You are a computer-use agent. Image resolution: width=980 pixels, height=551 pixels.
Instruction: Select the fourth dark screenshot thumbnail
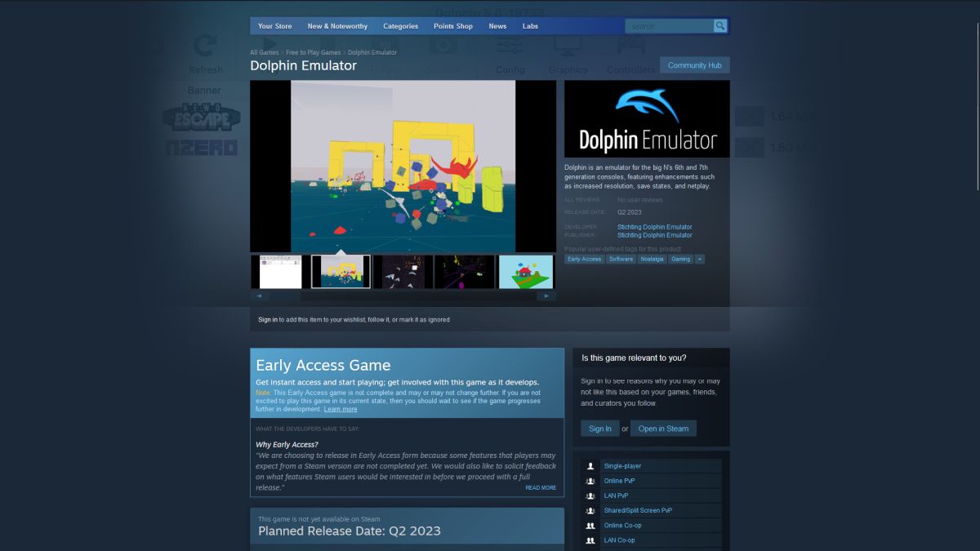click(x=465, y=272)
